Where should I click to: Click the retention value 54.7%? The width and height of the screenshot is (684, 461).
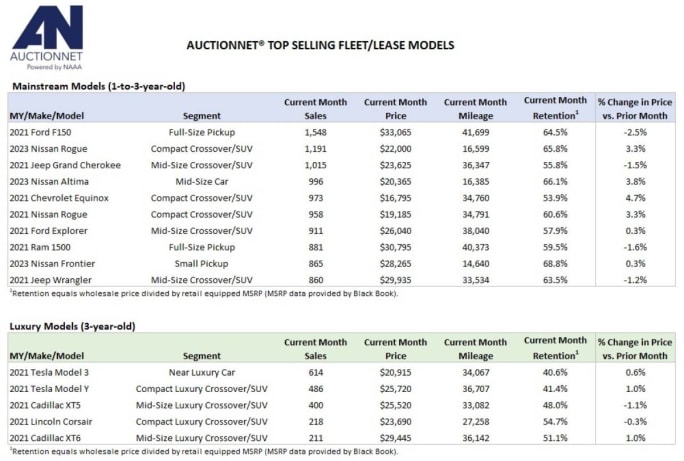[555, 422]
